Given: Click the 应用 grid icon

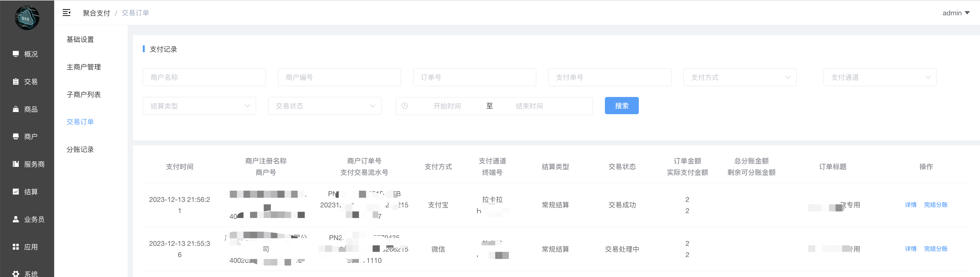Looking at the screenshot, I should (16, 247).
